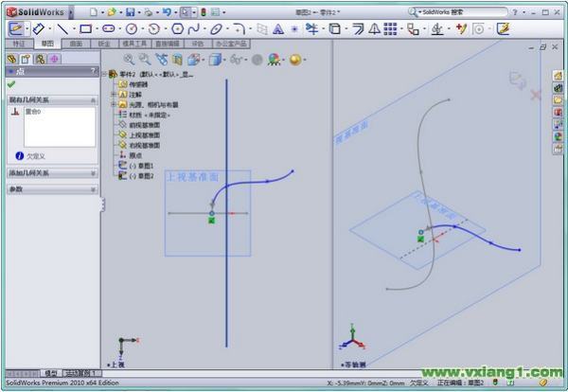Screen dimensions: 568x392
Task: Expand the 光源、相机与布景 tree node
Action: [x=114, y=104]
